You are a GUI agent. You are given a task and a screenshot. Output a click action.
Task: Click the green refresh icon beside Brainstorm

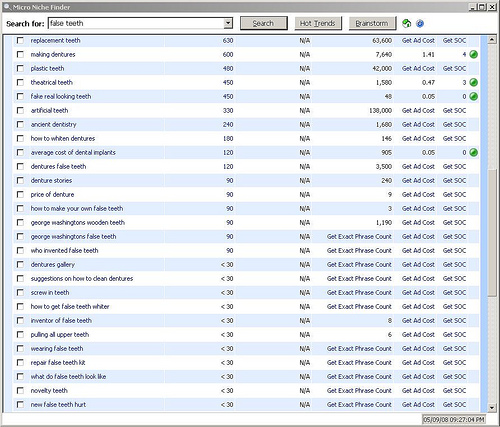pos(406,23)
